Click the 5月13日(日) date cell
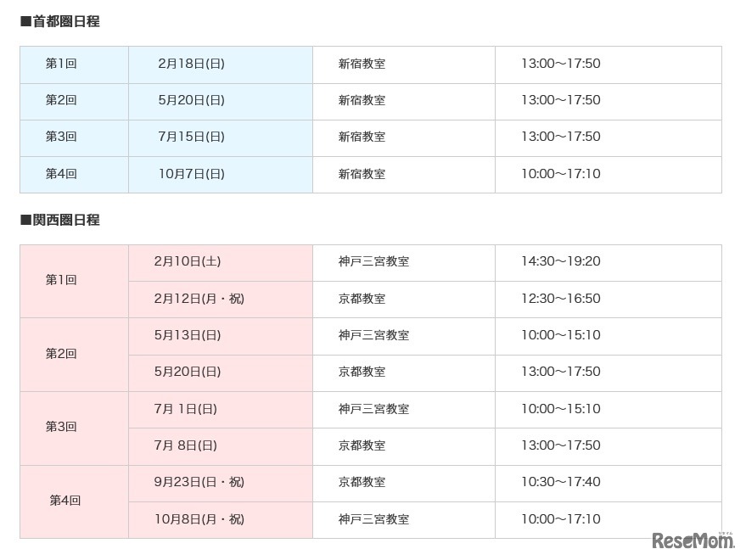746x560 pixels. click(x=188, y=335)
